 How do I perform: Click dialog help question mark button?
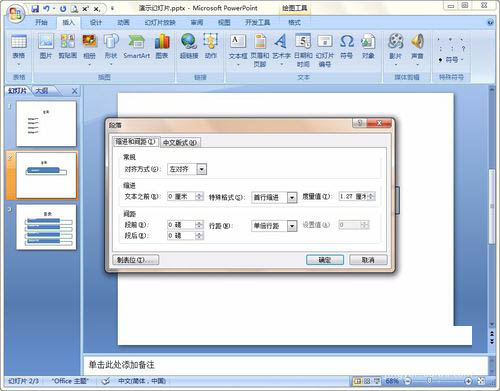[359, 123]
